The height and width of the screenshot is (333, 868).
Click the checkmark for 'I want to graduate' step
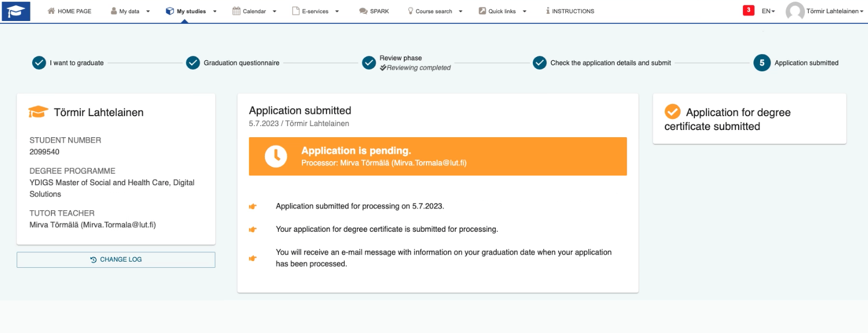[x=39, y=63]
